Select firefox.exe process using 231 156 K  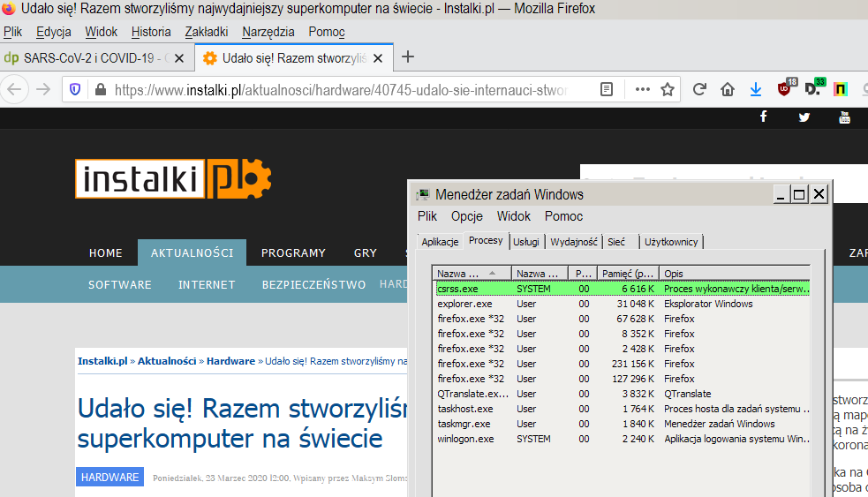pyautogui.click(x=623, y=364)
